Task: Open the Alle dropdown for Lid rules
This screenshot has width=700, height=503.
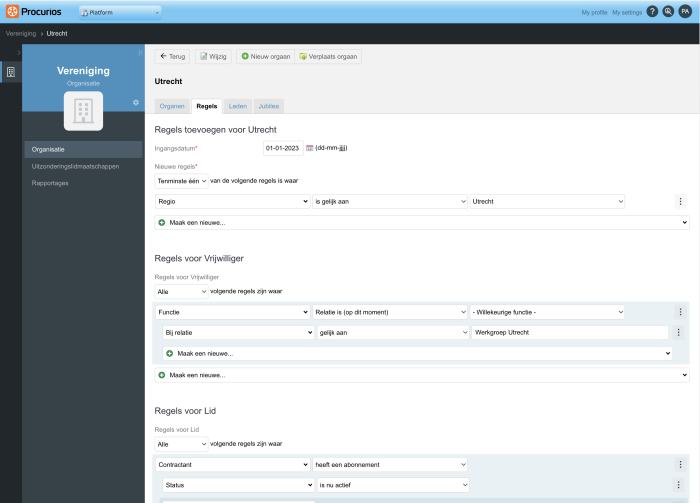Action: click(181, 444)
